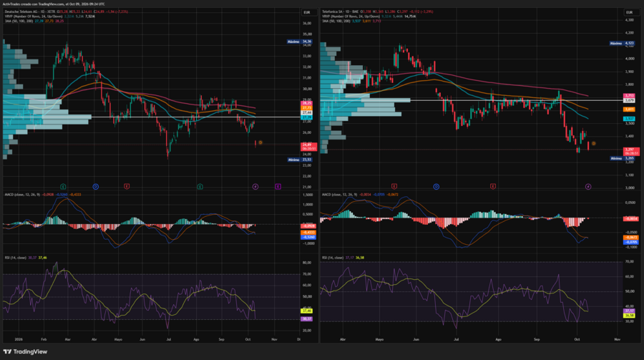Select the MACD indicator label on Telefonica chart
This screenshot has height=360, width=644.
click(340, 195)
